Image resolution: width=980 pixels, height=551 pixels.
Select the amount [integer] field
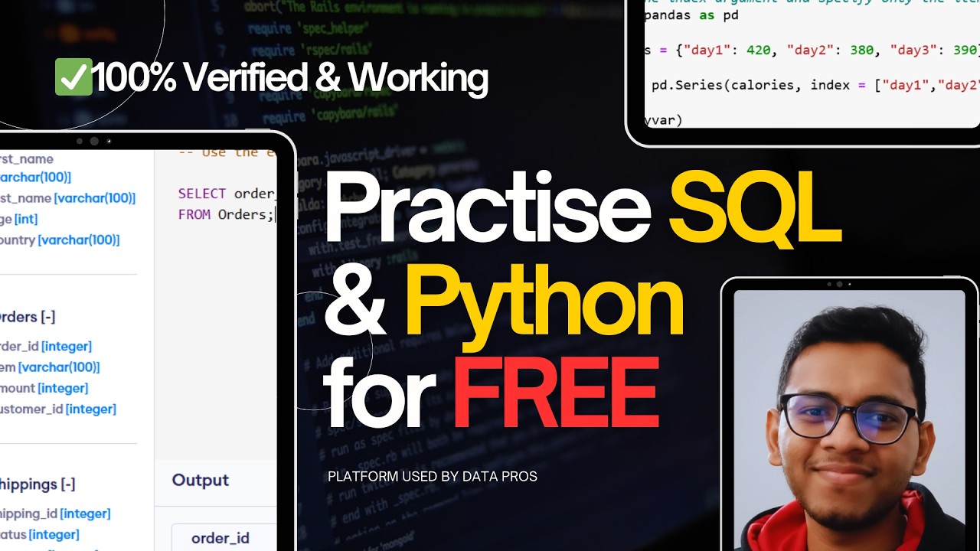pos(44,388)
